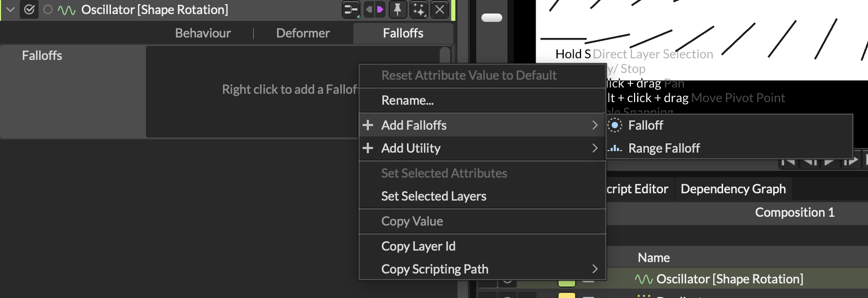Screen dimensions: 868x298
Task: Click the plus icon beside Add Utility
Action: click(368, 148)
